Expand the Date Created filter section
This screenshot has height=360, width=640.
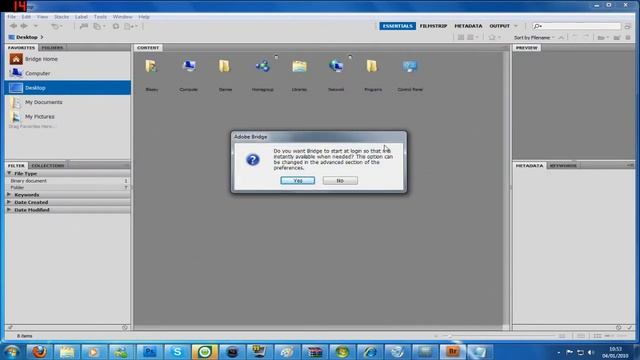click(9, 202)
